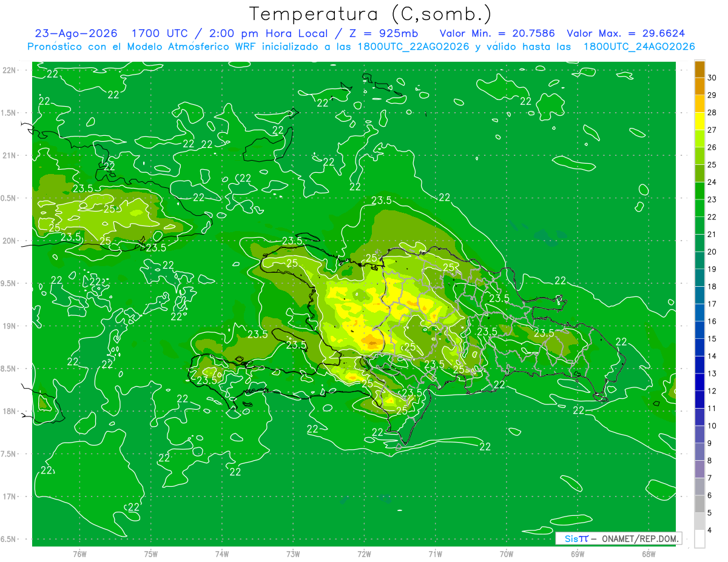Click the 'ONAMET/REP.DOM.' credit label
728x562 pixels.
tap(641, 538)
